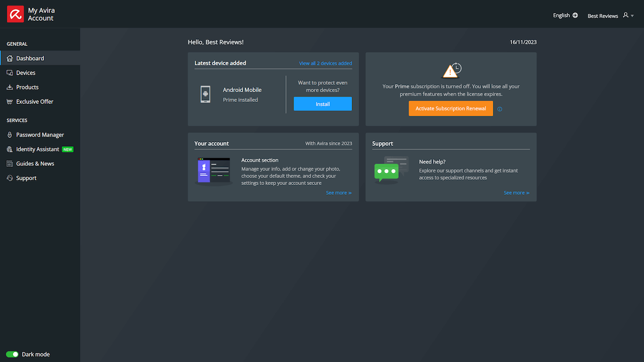Open Guides & News

click(x=9, y=163)
